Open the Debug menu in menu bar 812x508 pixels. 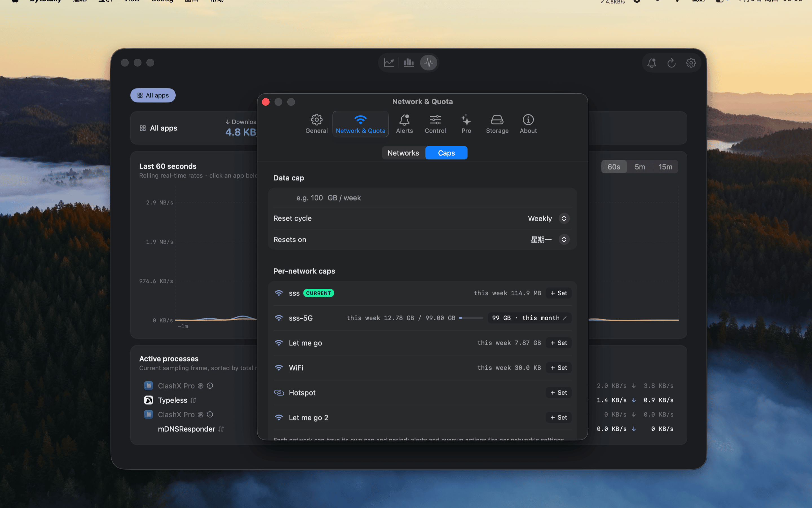[162, 1]
